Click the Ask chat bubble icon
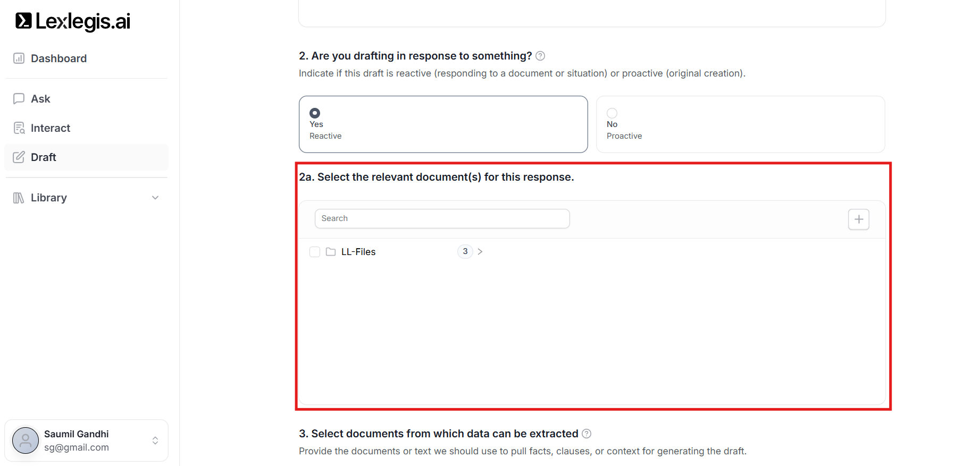The height and width of the screenshot is (466, 980). point(19,99)
